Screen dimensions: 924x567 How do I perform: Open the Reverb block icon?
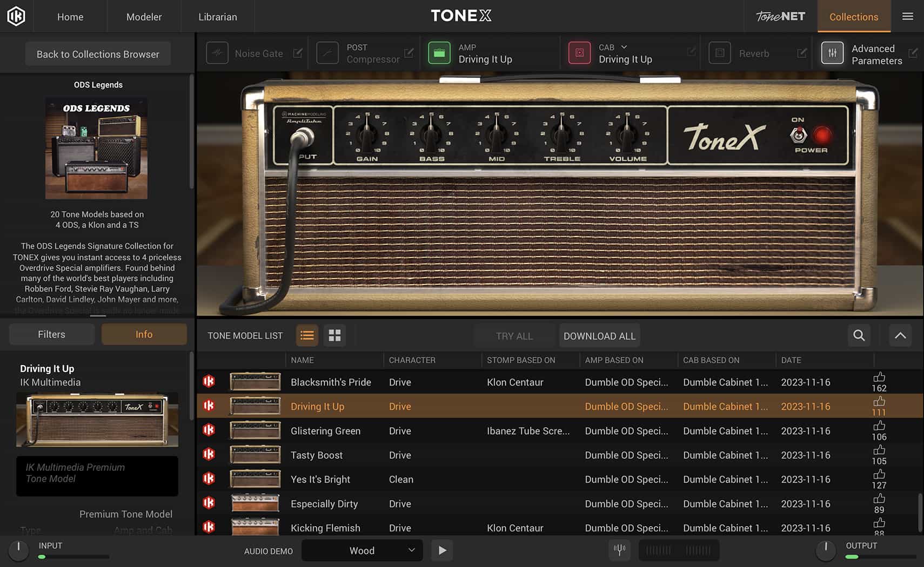pyautogui.click(x=720, y=53)
